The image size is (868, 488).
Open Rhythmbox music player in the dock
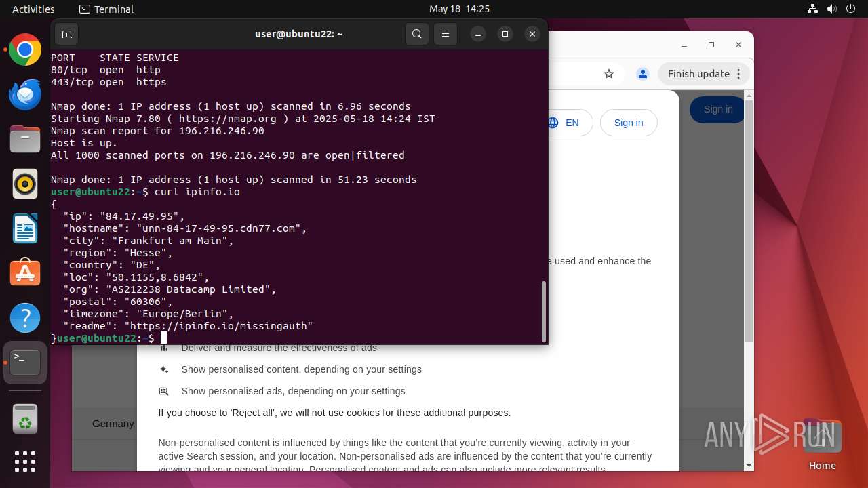coord(25,184)
